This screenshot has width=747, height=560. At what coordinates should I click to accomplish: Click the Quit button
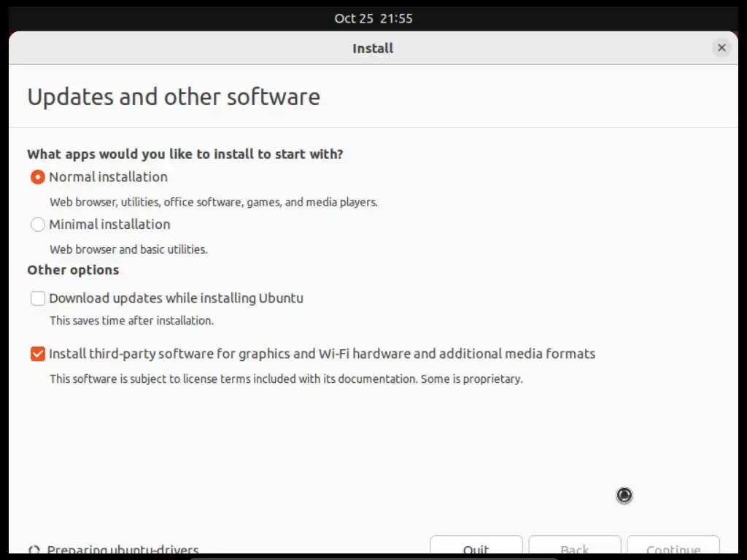click(476, 545)
